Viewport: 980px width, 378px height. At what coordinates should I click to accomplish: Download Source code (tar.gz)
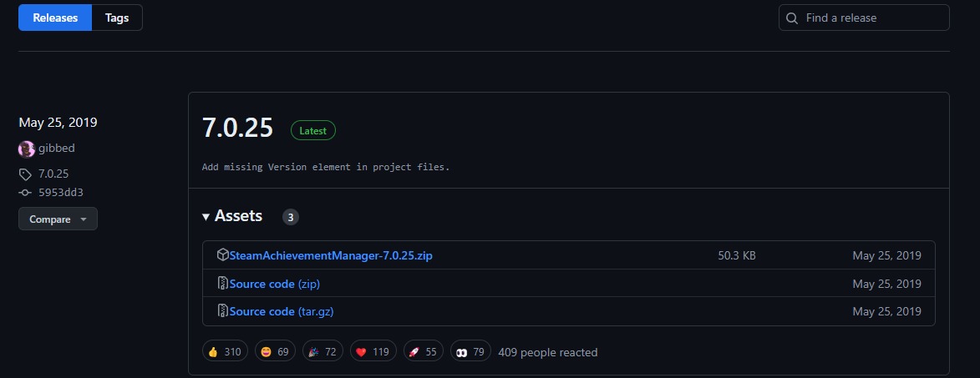pyautogui.click(x=282, y=311)
